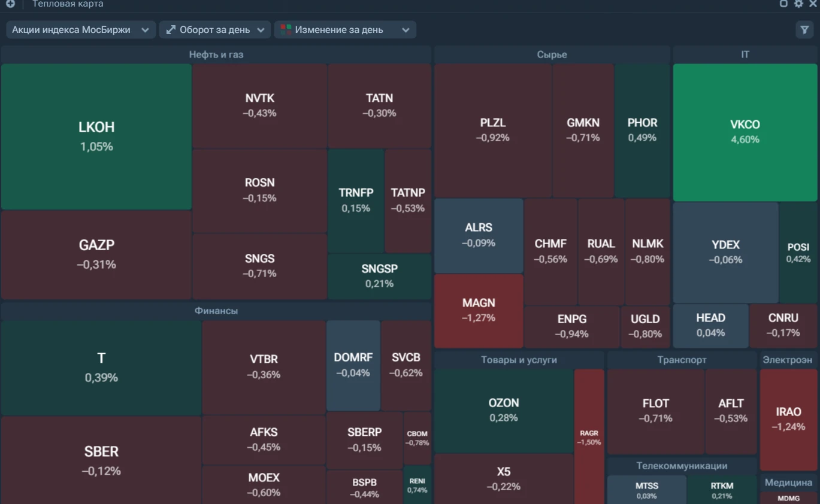Open the POSI tile
820x504 pixels.
[x=798, y=252]
